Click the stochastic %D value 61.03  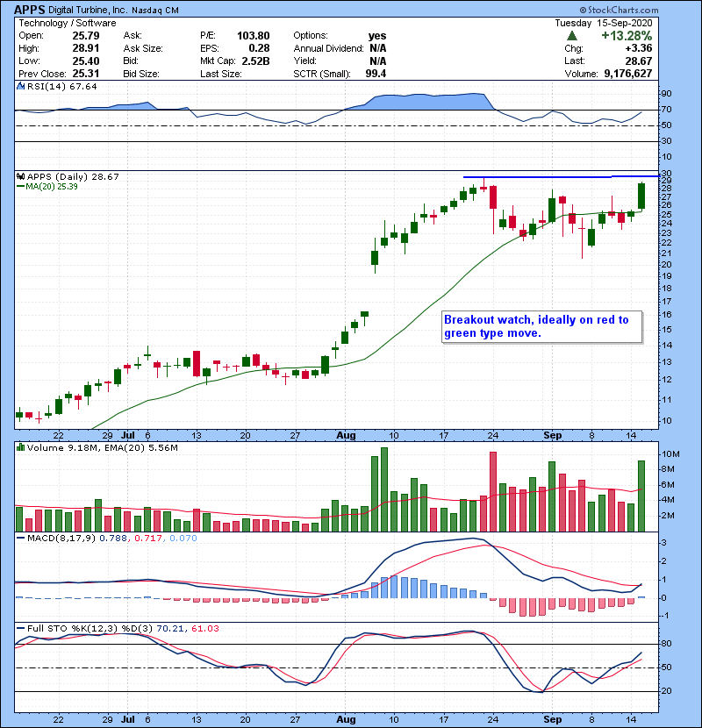[204, 629]
